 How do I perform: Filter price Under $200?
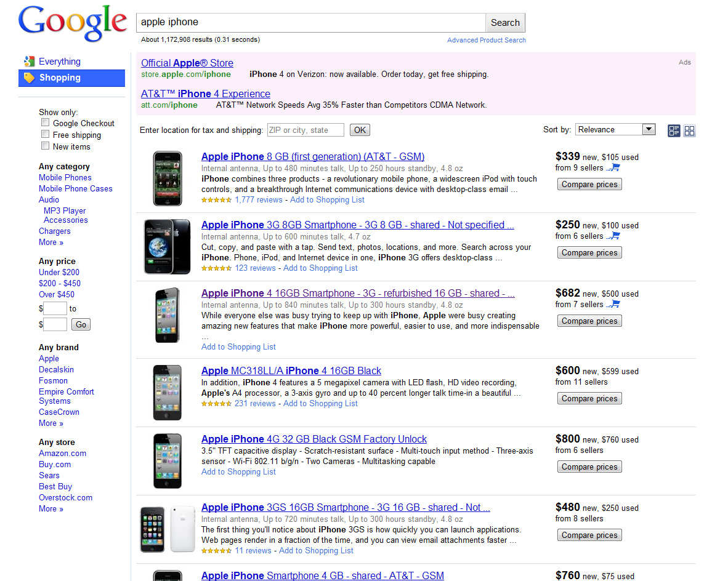coord(59,273)
